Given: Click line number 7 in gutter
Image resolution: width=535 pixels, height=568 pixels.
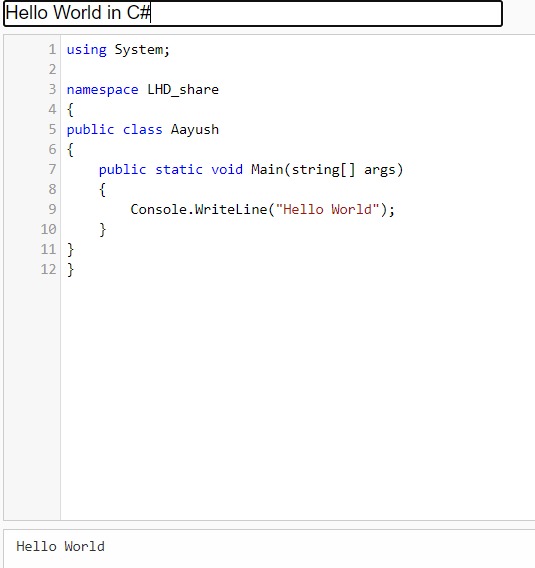Looking at the screenshot, I should click(53, 169).
